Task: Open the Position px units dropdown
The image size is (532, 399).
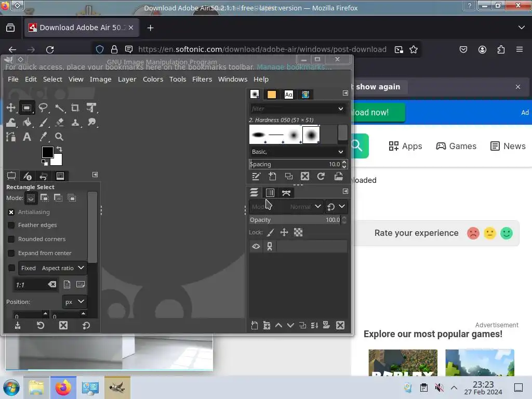Action: tap(74, 302)
